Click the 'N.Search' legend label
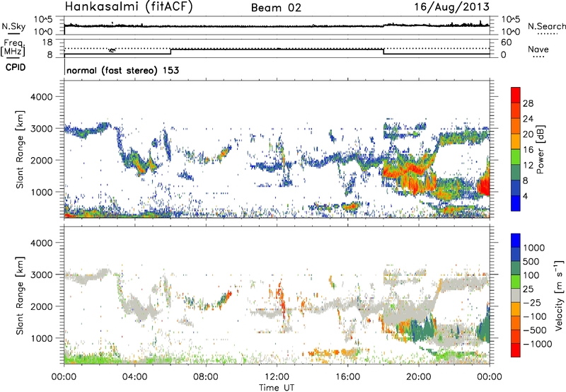 [546, 26]
